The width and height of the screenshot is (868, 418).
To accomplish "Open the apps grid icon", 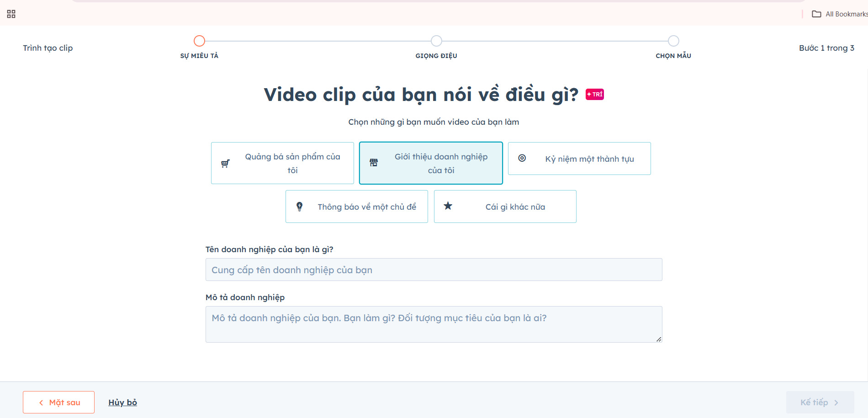I will click(x=11, y=14).
